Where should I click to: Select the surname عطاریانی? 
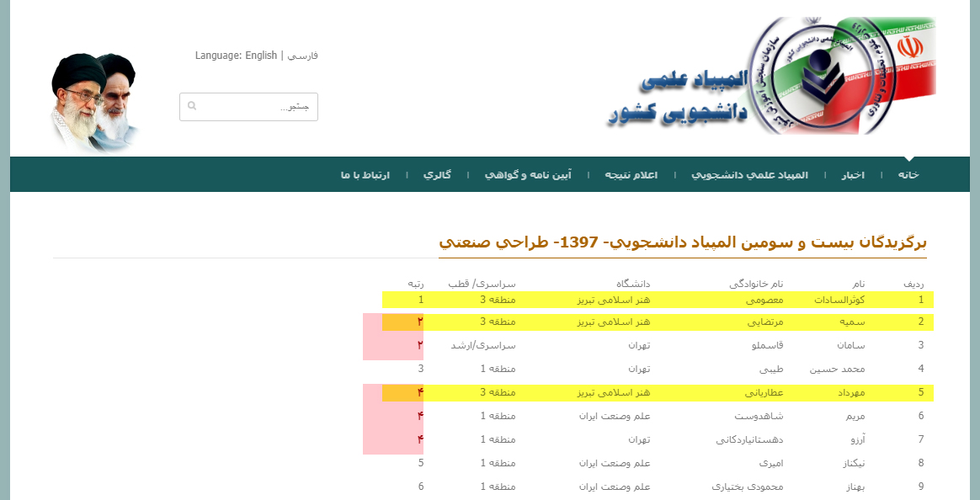764,392
